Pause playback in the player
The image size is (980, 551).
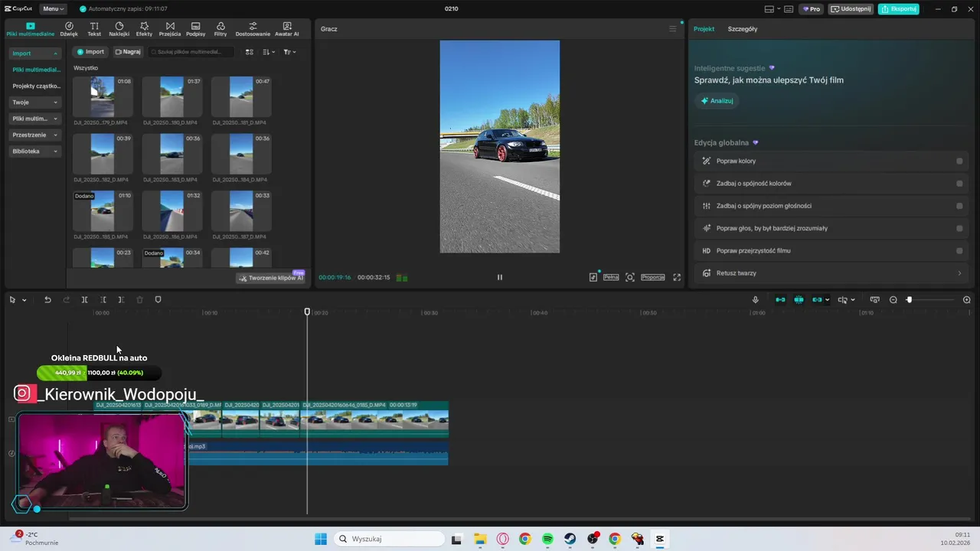click(500, 277)
